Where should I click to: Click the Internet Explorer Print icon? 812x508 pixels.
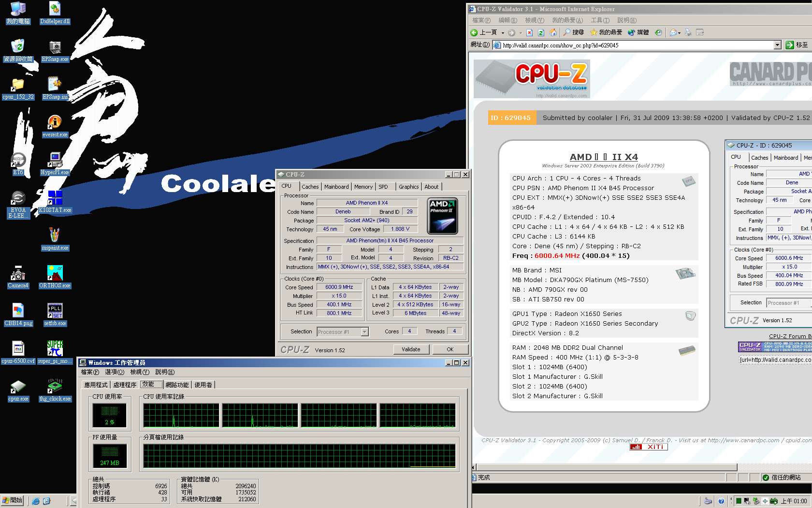(688, 32)
